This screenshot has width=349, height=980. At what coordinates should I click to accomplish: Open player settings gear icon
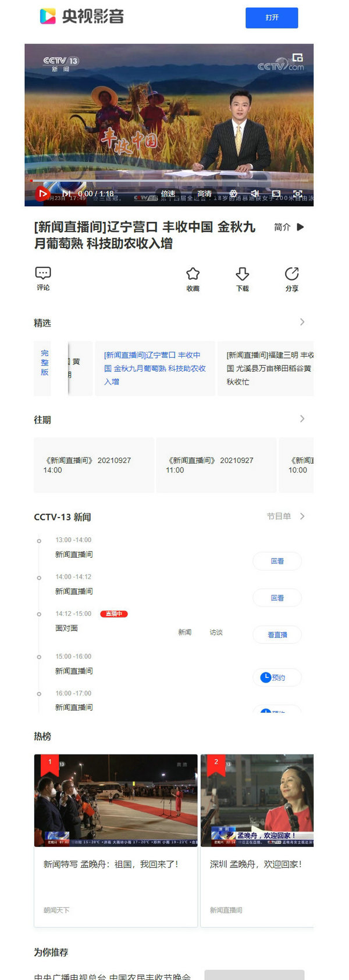point(233,193)
